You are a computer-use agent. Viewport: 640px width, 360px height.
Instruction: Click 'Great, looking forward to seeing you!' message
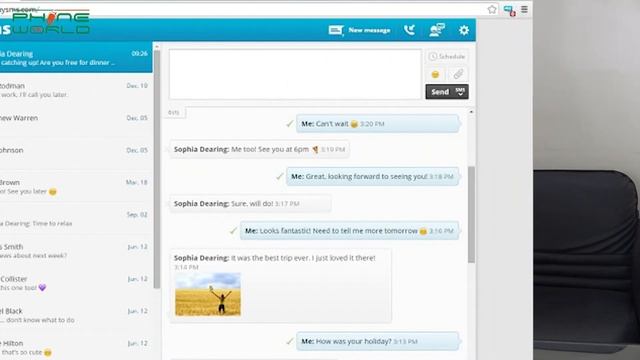373,176
